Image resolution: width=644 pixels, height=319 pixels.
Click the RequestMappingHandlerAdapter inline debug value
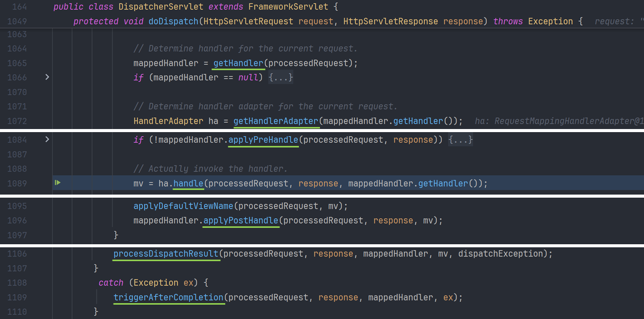[x=559, y=121]
